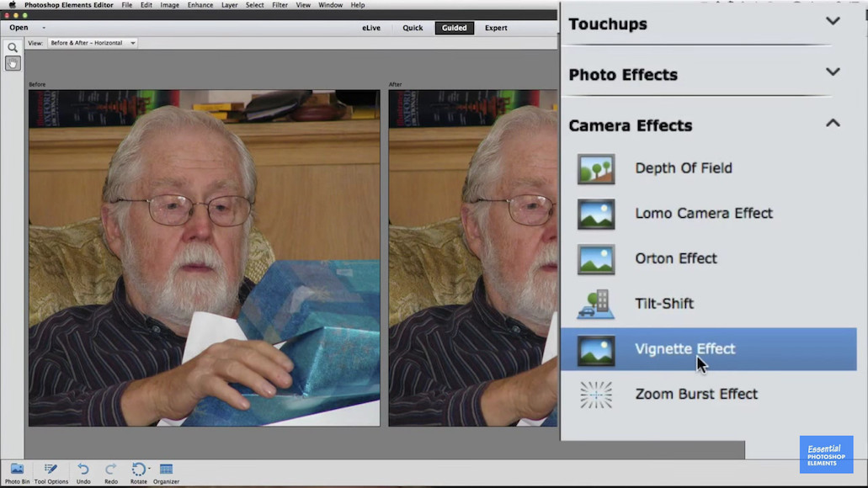Click the After photo preview
The height and width of the screenshot is (488, 868).
click(473, 257)
